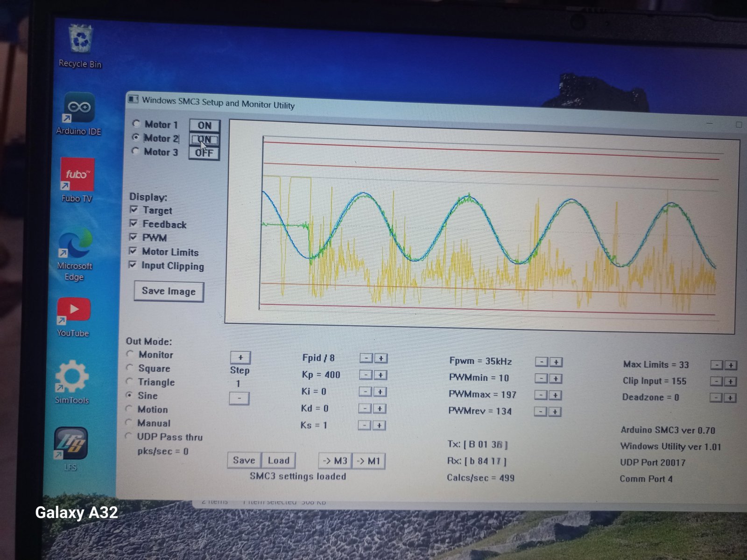
Task: Click the Save Image button
Action: (169, 291)
